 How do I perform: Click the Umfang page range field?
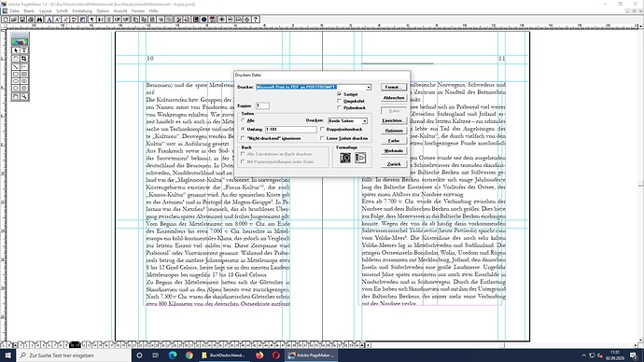point(291,130)
